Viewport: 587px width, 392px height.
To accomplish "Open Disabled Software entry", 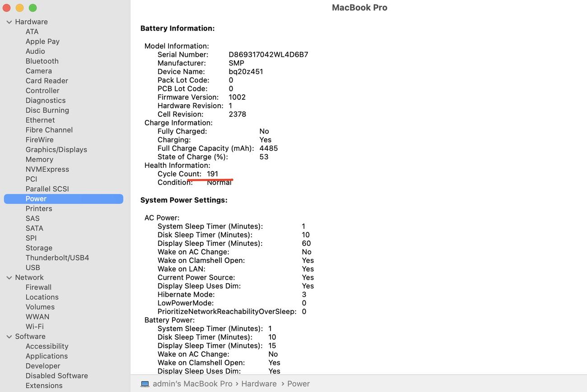I will (57, 376).
